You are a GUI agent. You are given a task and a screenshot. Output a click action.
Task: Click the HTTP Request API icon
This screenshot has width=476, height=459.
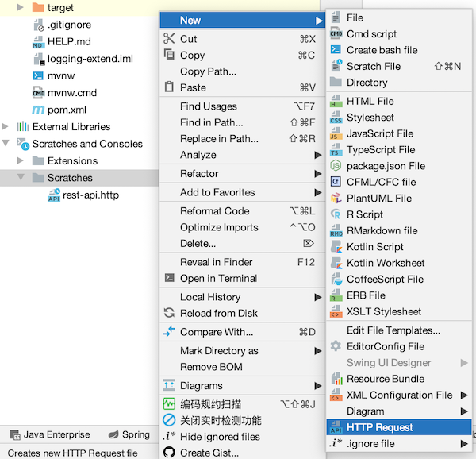click(x=336, y=427)
